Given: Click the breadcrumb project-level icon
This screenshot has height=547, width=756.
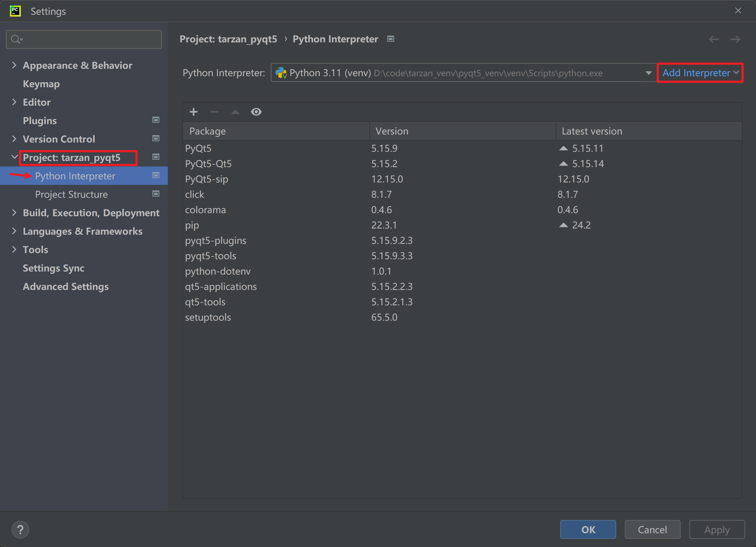Looking at the screenshot, I should pos(391,39).
